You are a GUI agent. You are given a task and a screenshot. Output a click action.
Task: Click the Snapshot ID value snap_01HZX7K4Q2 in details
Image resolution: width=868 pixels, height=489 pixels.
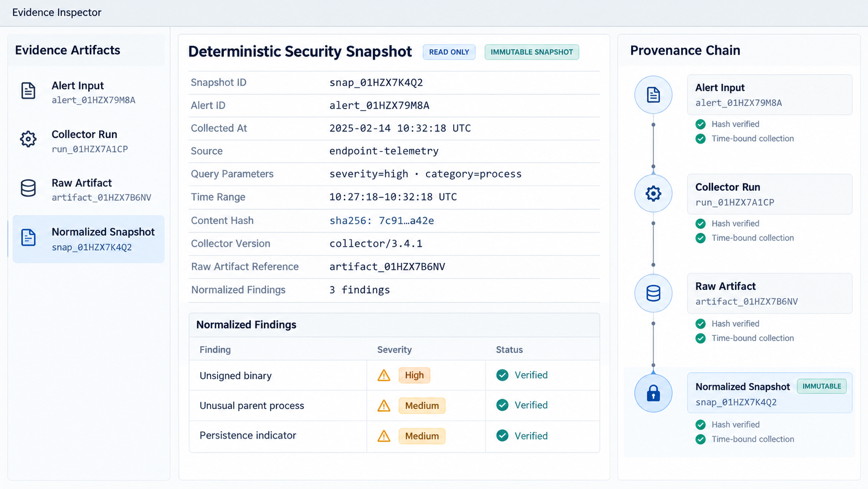[376, 83]
